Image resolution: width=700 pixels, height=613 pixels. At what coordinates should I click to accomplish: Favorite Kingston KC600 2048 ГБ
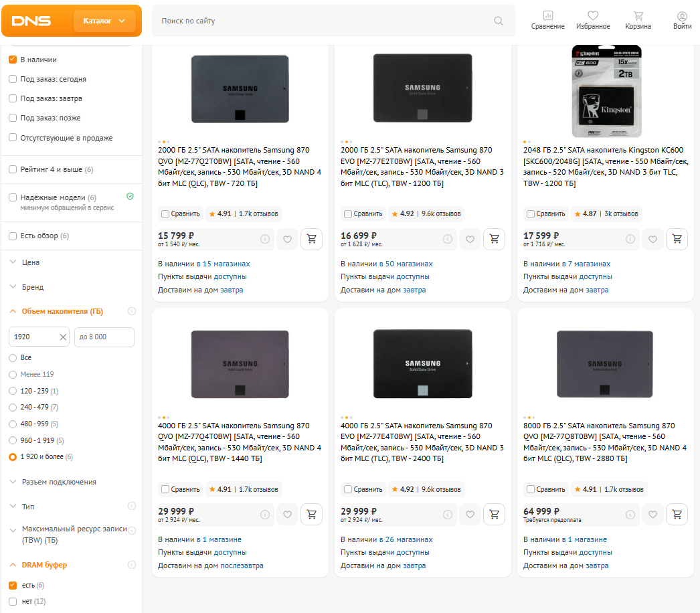tap(652, 240)
